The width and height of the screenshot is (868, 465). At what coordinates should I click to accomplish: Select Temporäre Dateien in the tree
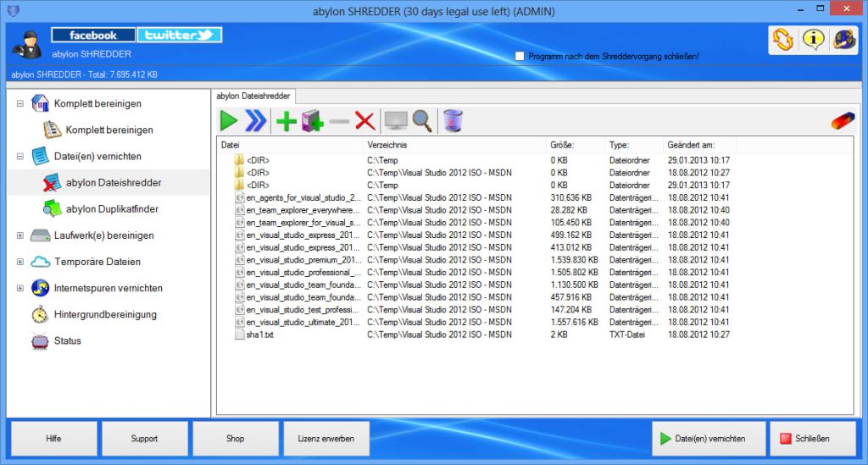point(86,262)
